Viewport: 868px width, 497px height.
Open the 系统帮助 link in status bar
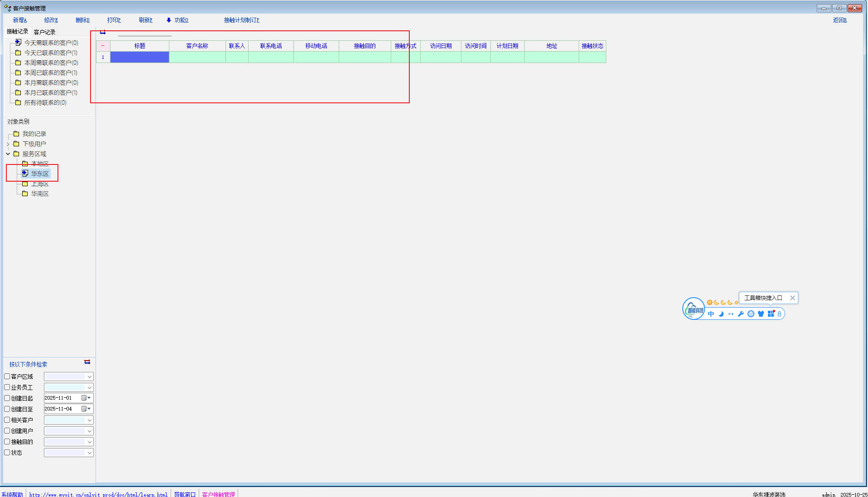(x=12, y=494)
